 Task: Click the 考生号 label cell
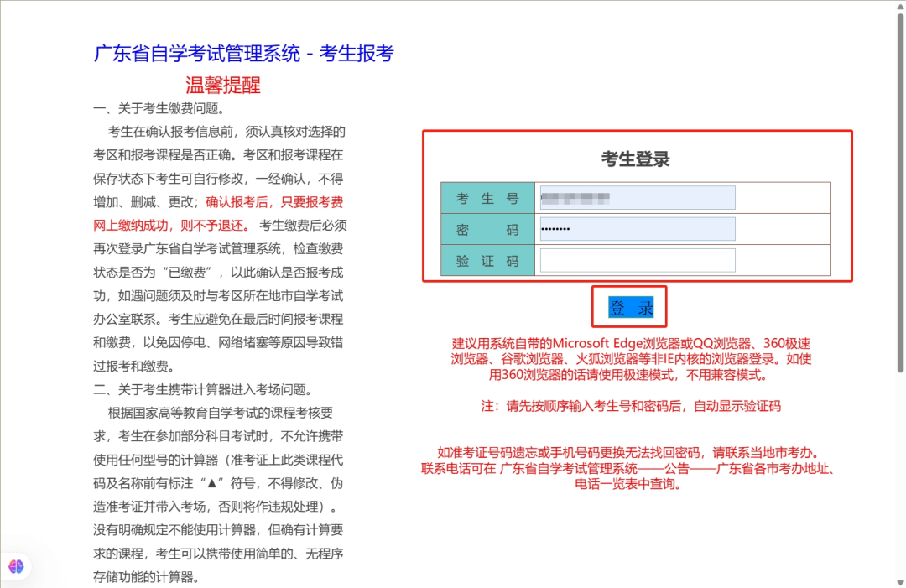point(487,197)
